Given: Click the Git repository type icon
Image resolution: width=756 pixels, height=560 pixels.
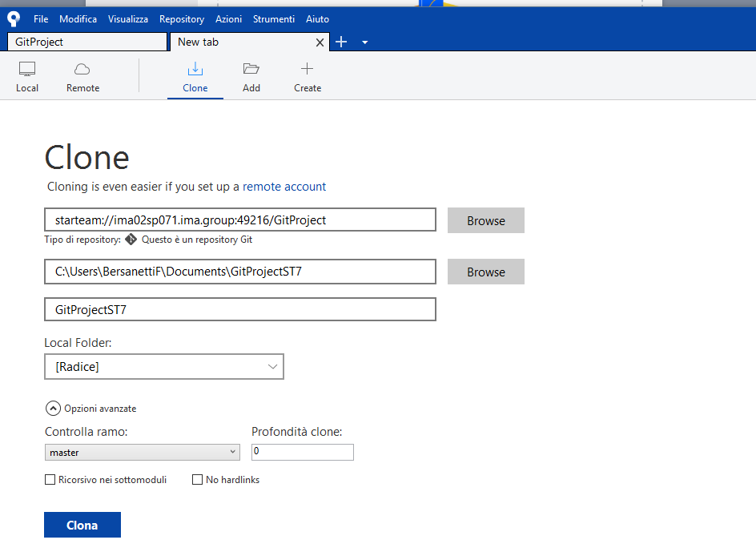Looking at the screenshot, I should [x=131, y=240].
